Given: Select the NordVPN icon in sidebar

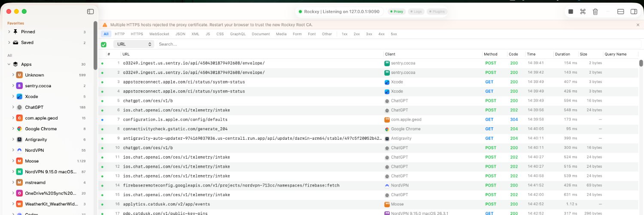Looking at the screenshot, I should pos(19,150).
